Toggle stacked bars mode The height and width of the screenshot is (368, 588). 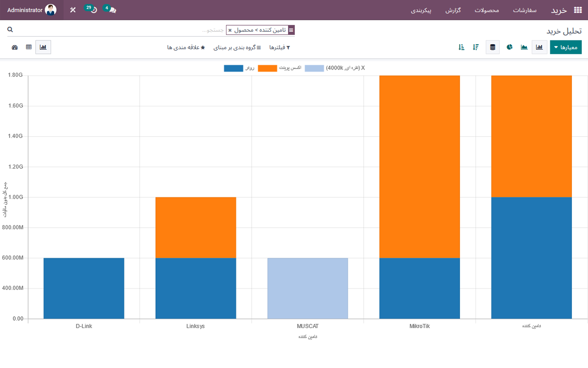coord(492,47)
